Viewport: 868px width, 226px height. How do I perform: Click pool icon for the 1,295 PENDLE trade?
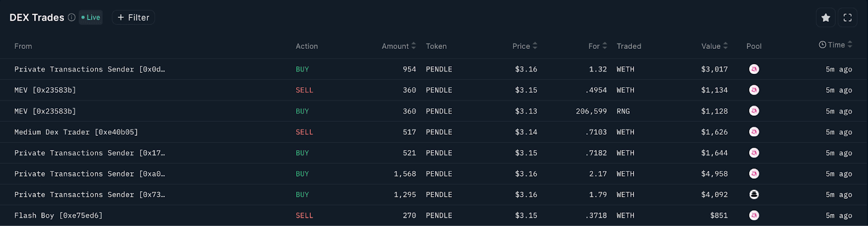click(x=754, y=194)
